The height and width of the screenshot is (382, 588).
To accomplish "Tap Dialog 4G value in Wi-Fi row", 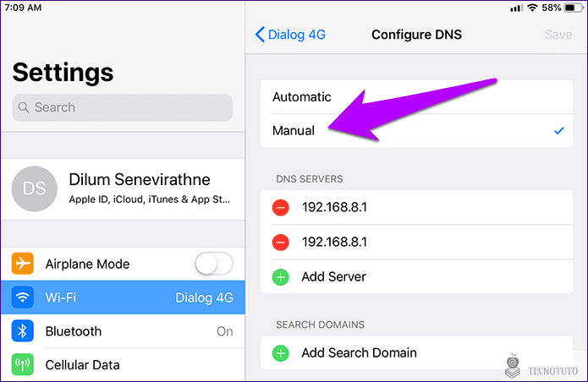I will (205, 297).
